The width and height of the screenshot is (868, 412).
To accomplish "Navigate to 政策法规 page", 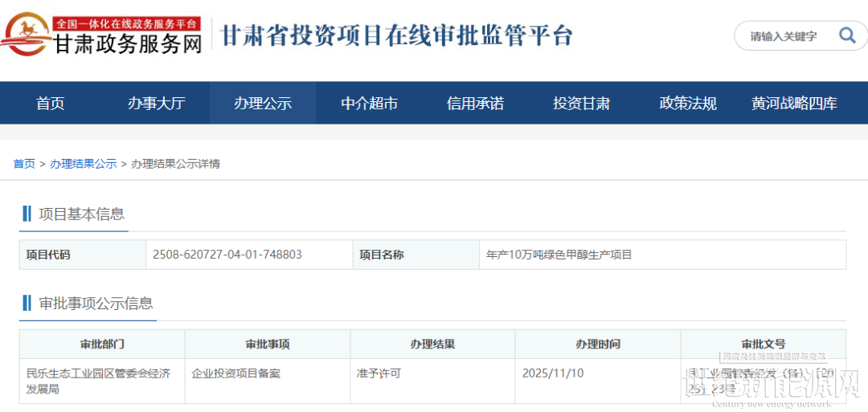I will [x=687, y=104].
